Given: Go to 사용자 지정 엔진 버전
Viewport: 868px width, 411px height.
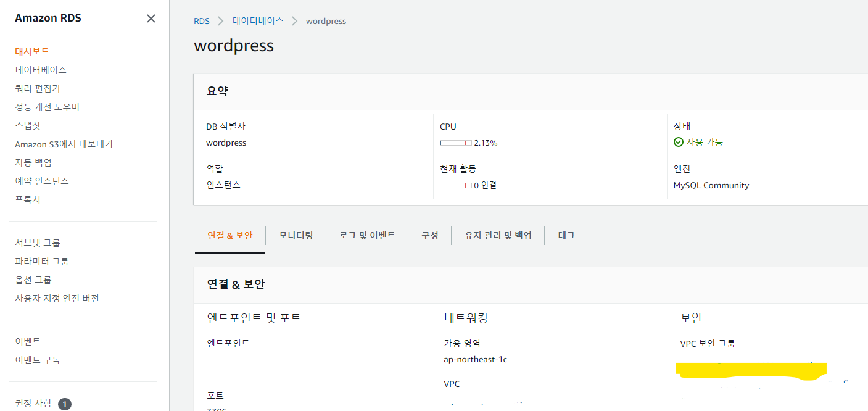Looking at the screenshot, I should click(57, 298).
